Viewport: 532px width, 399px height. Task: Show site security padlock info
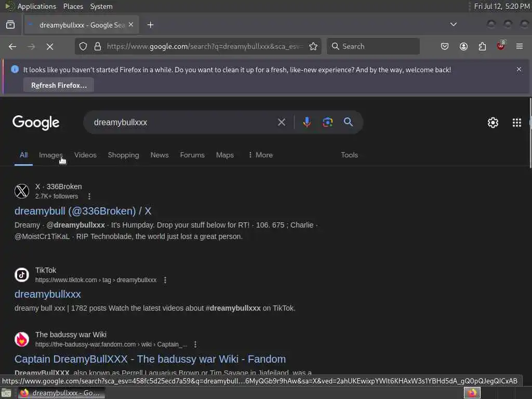(x=98, y=46)
